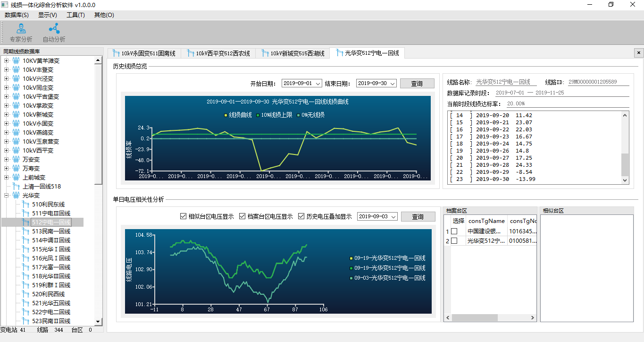
Task: Click the line icon beside 523民南Ⅱ回线
Action: pyautogui.click(x=25, y=321)
